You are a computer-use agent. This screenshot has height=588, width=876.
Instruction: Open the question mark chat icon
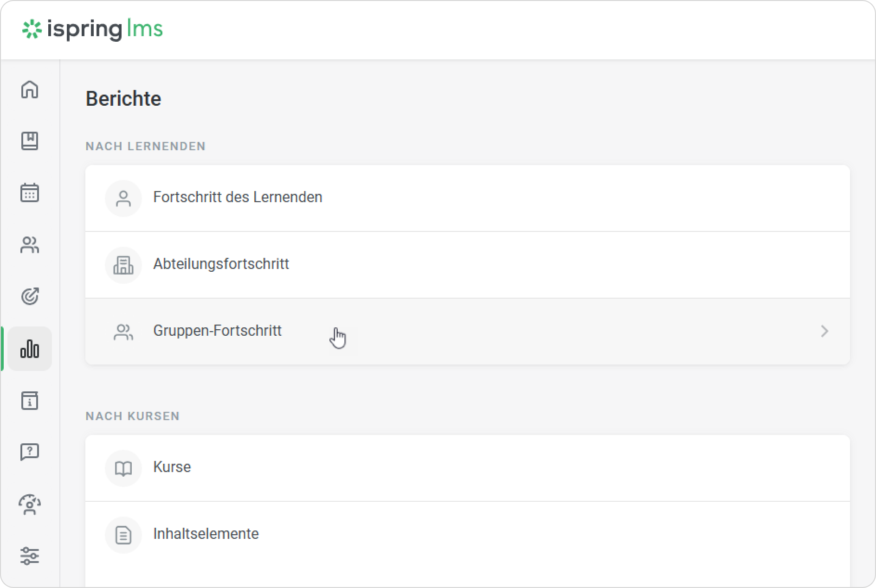pos(30,452)
